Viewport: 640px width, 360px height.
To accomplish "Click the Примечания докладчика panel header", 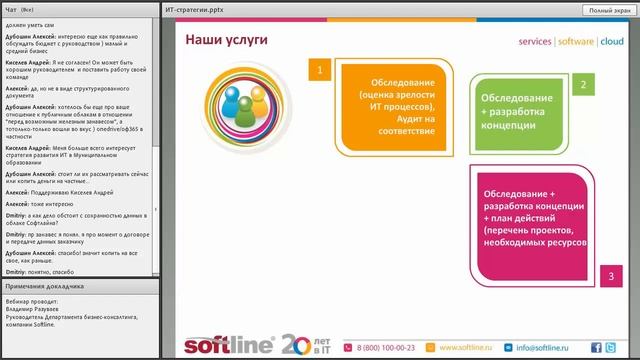I will (x=80, y=287).
